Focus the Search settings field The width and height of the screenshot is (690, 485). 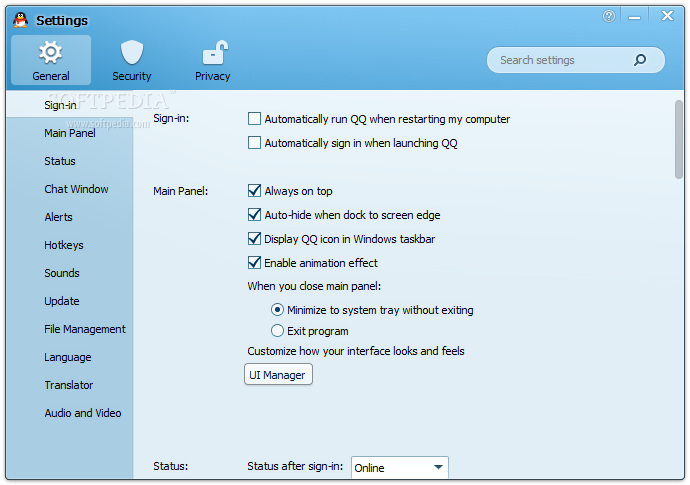576,60
